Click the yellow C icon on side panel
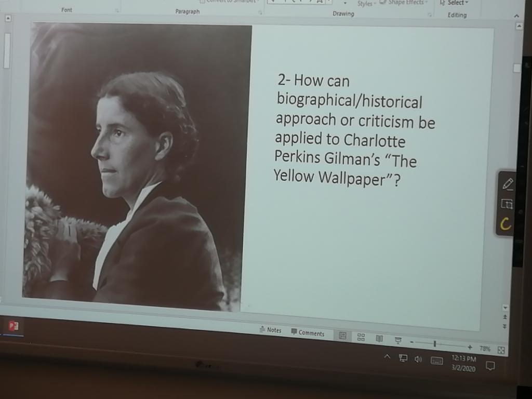This screenshot has width=532, height=399. click(x=506, y=224)
